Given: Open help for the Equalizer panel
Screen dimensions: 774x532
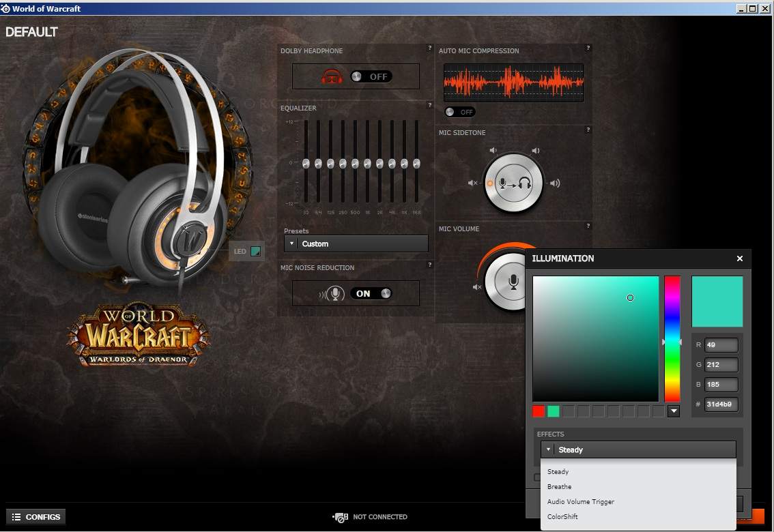Looking at the screenshot, I should click(x=429, y=105).
